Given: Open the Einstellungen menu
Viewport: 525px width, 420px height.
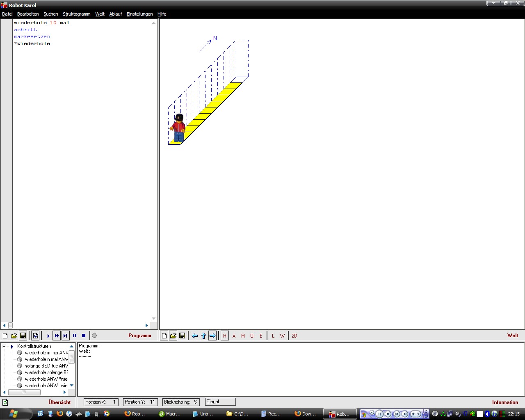Looking at the screenshot, I should (x=139, y=14).
